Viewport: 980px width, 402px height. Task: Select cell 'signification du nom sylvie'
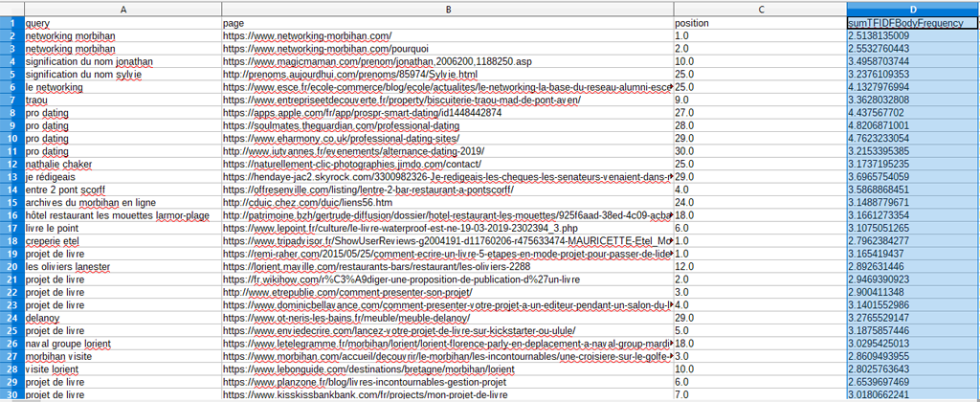coord(123,75)
